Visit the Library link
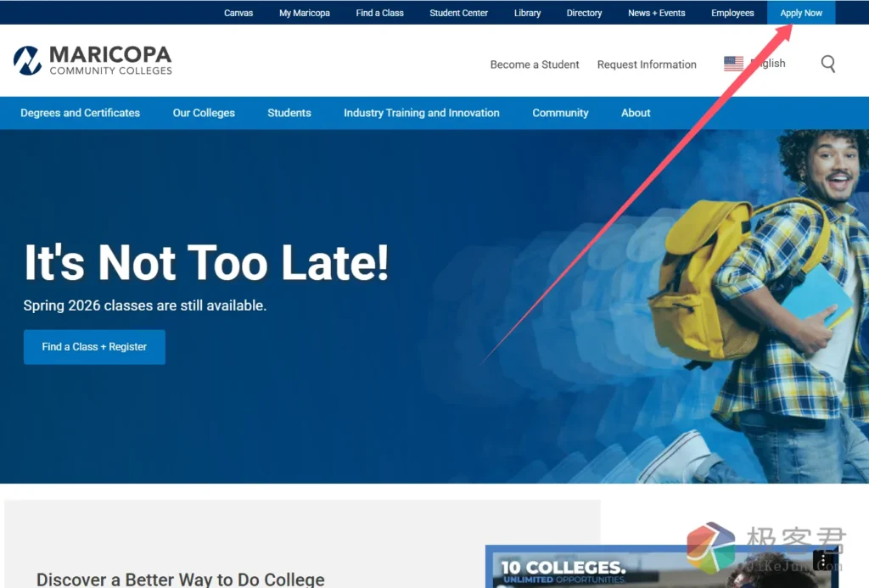Viewport: 869px width, 588px height. pyautogui.click(x=527, y=13)
